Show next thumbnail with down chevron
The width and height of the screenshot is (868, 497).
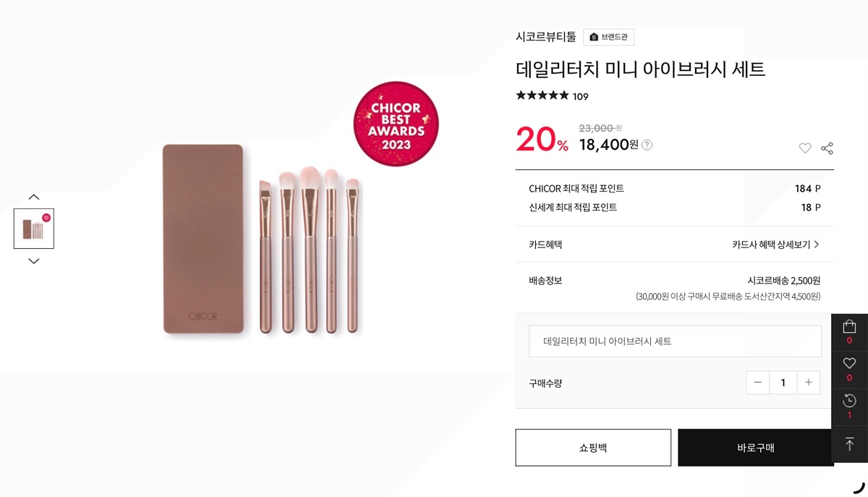[34, 261]
